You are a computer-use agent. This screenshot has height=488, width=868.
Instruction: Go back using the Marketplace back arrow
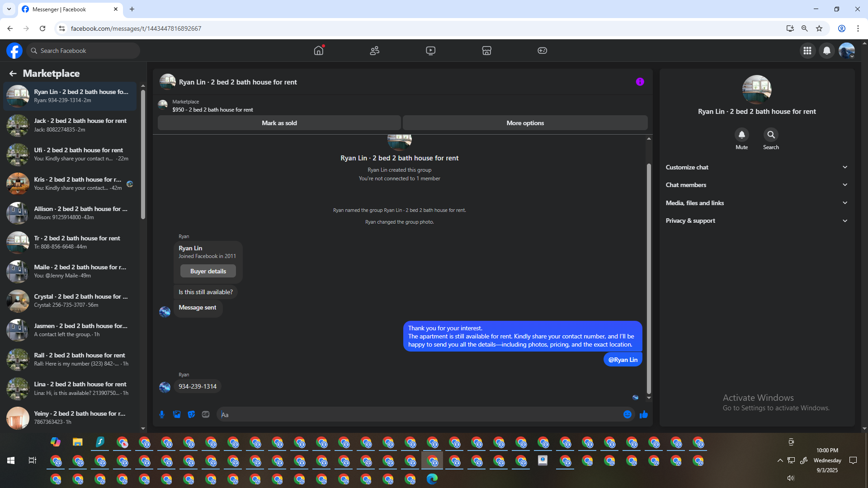tap(13, 73)
